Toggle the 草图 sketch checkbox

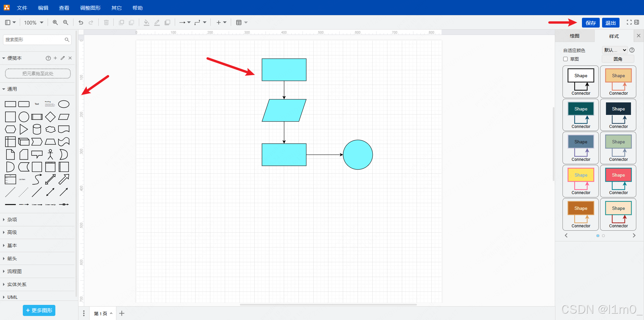[566, 59]
